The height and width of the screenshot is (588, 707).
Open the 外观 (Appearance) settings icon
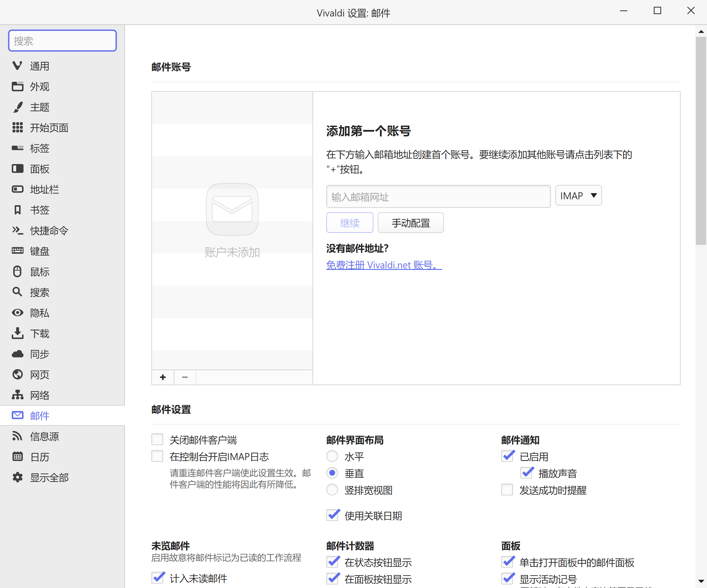click(x=18, y=86)
